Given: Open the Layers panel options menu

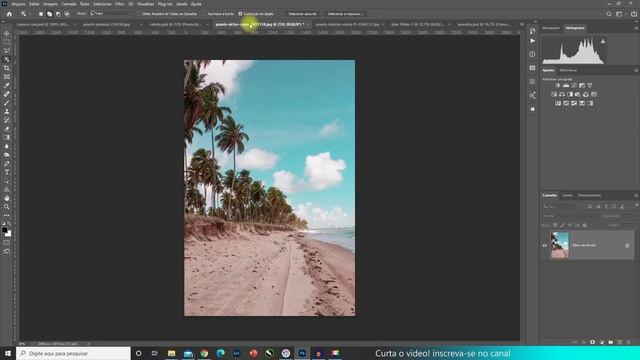Looking at the screenshot, I should coord(636,196).
